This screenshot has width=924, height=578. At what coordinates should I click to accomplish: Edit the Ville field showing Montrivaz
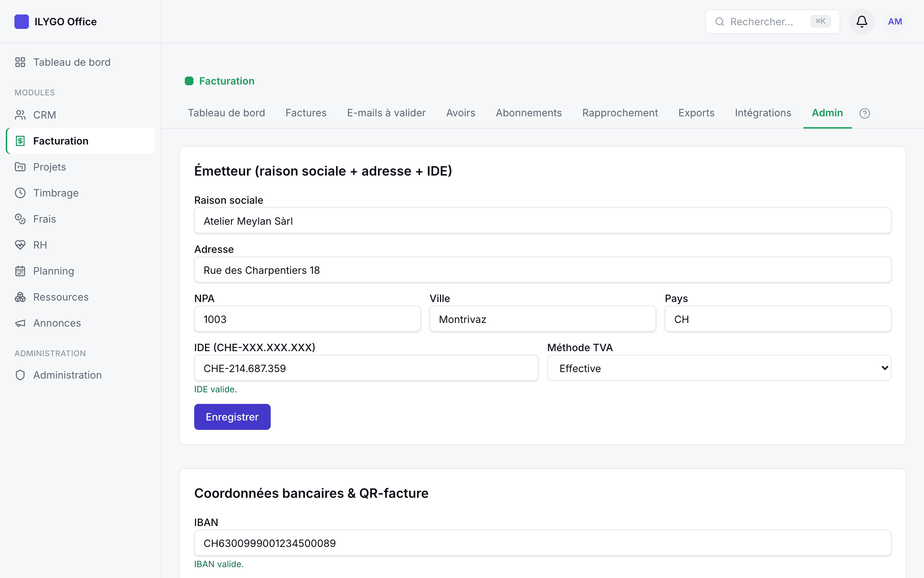pos(542,319)
